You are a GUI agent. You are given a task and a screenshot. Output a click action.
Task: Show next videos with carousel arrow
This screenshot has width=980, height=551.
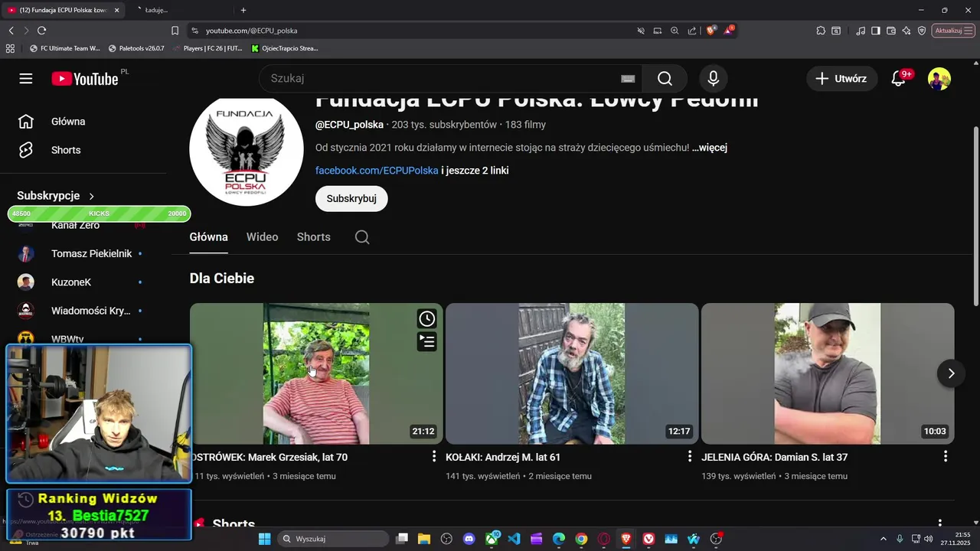click(x=951, y=373)
